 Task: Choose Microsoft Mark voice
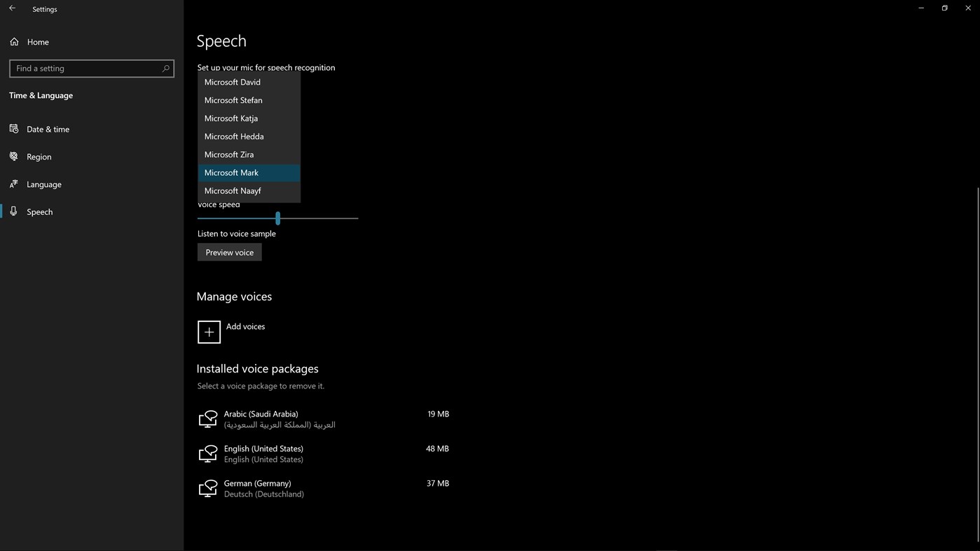[x=249, y=173]
